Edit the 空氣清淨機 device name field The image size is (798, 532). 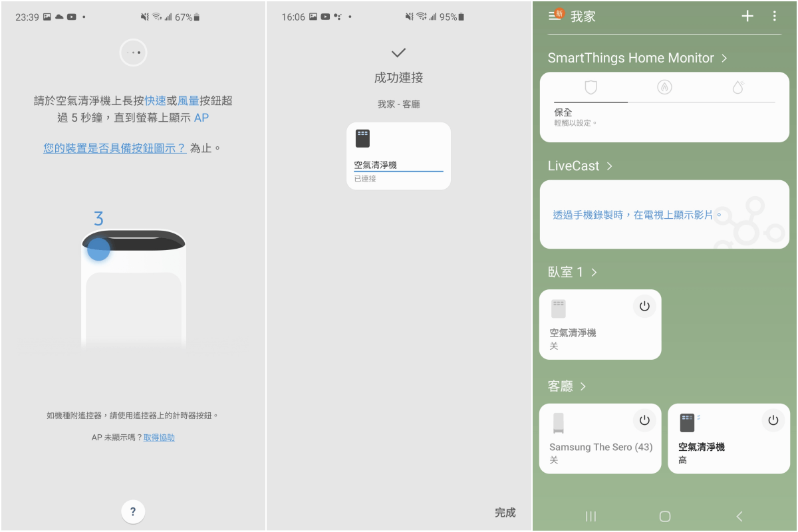click(x=398, y=165)
